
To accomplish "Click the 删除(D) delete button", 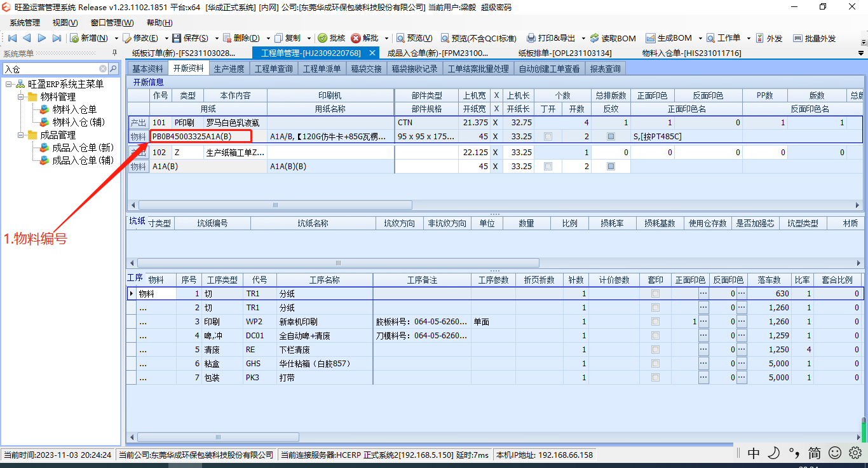I will click(x=241, y=38).
